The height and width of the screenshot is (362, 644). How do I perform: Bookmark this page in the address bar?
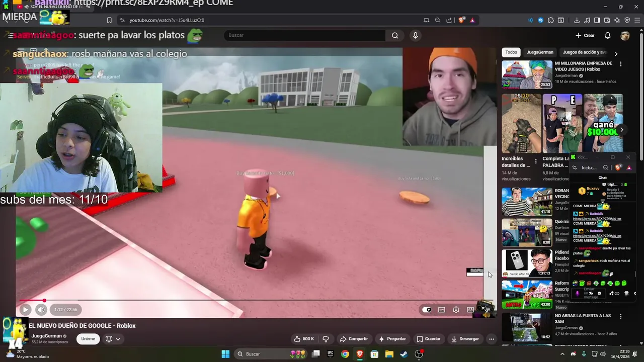coord(109,20)
